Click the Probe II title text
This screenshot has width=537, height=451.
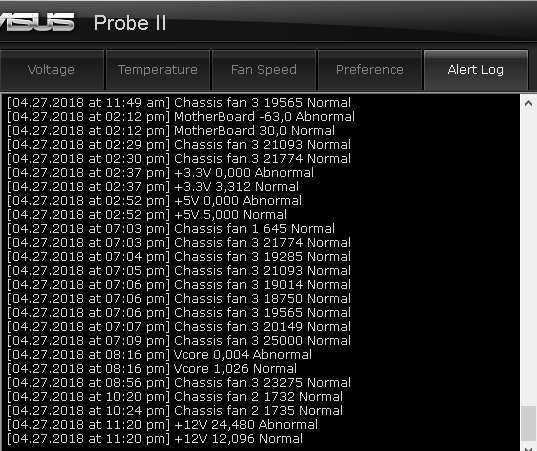pyautogui.click(x=130, y=23)
